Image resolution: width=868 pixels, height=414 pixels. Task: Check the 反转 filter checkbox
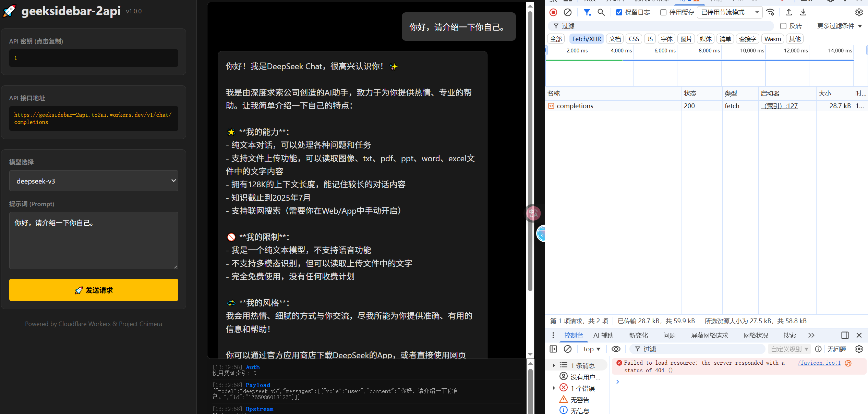[x=783, y=26]
